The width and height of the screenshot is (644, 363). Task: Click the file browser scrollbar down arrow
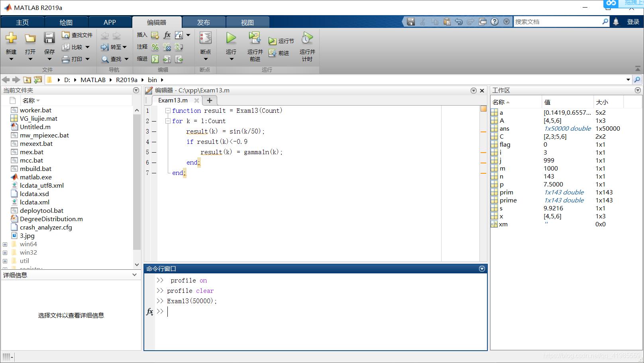(x=137, y=265)
